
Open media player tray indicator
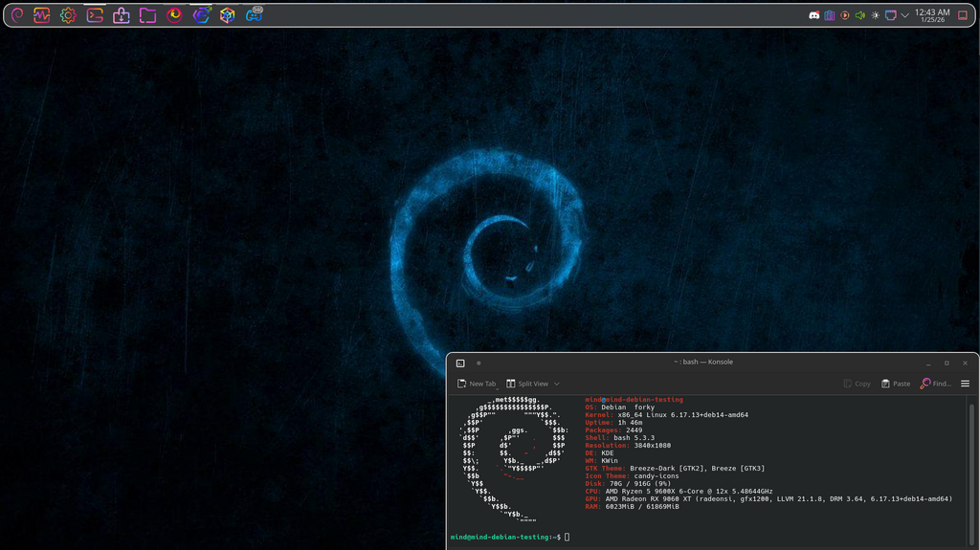[845, 15]
